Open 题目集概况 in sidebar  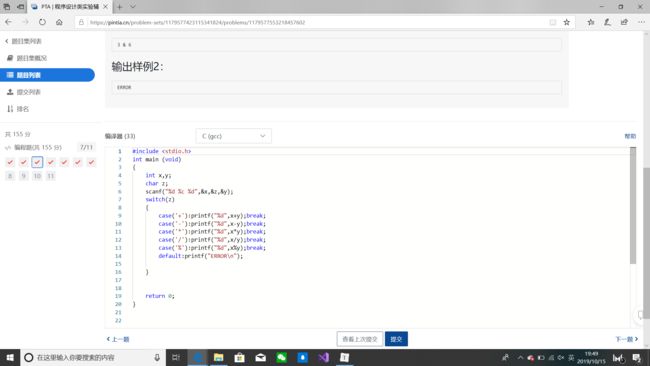tap(27, 58)
